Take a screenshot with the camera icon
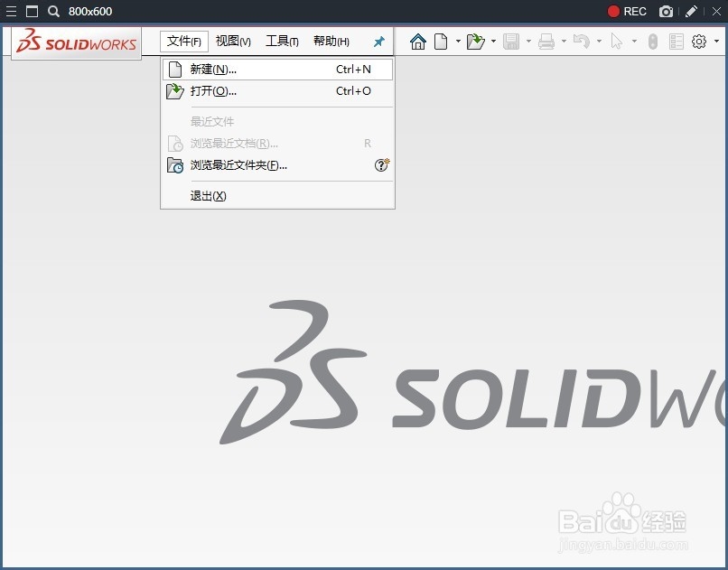This screenshot has width=728, height=570. click(666, 11)
